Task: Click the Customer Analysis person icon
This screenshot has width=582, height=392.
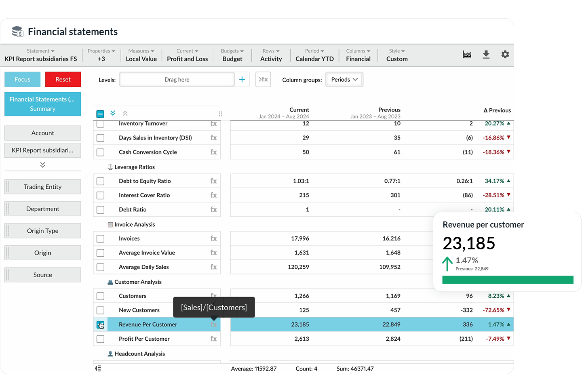Action: [x=110, y=282]
